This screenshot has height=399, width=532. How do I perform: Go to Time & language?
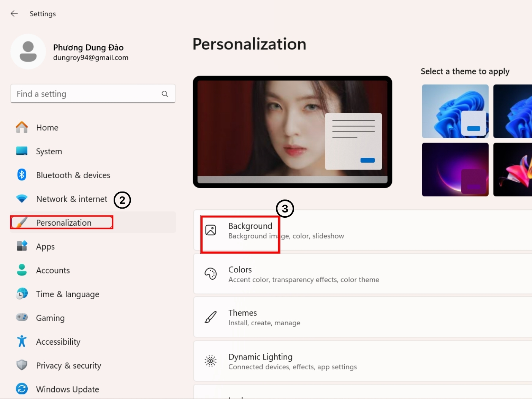93,294
